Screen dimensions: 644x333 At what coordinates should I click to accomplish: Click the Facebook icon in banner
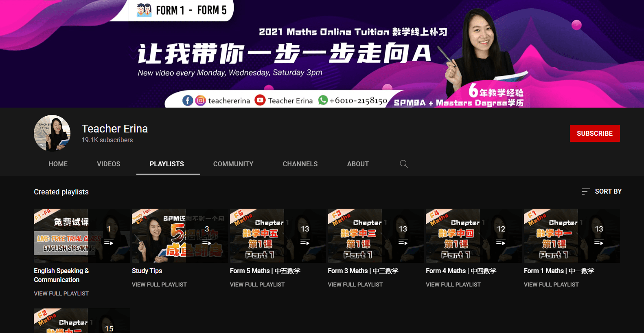click(188, 100)
